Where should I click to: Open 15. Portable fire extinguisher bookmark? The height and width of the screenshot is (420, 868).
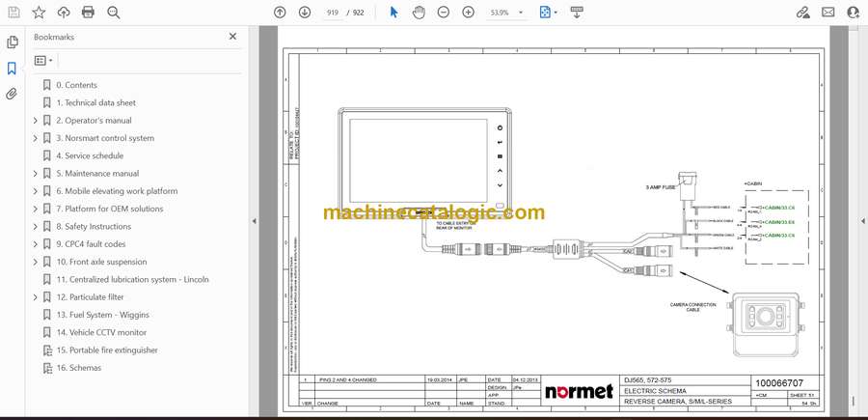(x=107, y=350)
